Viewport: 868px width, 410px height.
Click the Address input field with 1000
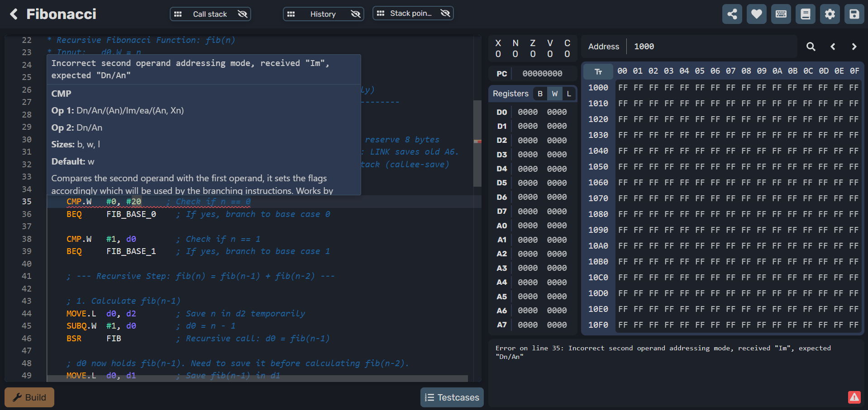(x=711, y=47)
